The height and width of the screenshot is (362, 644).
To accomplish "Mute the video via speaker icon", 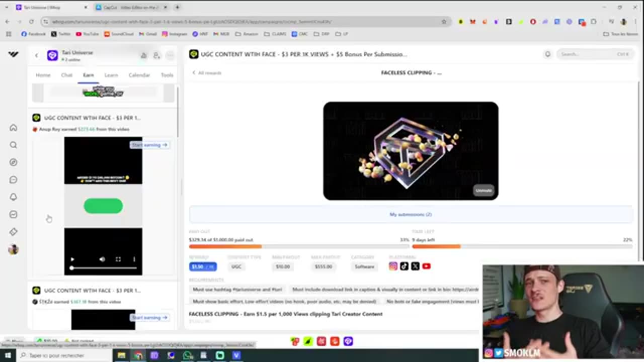I will (x=102, y=259).
